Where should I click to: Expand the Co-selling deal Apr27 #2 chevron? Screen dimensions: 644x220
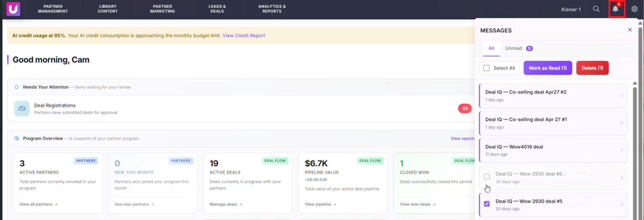coord(622,96)
